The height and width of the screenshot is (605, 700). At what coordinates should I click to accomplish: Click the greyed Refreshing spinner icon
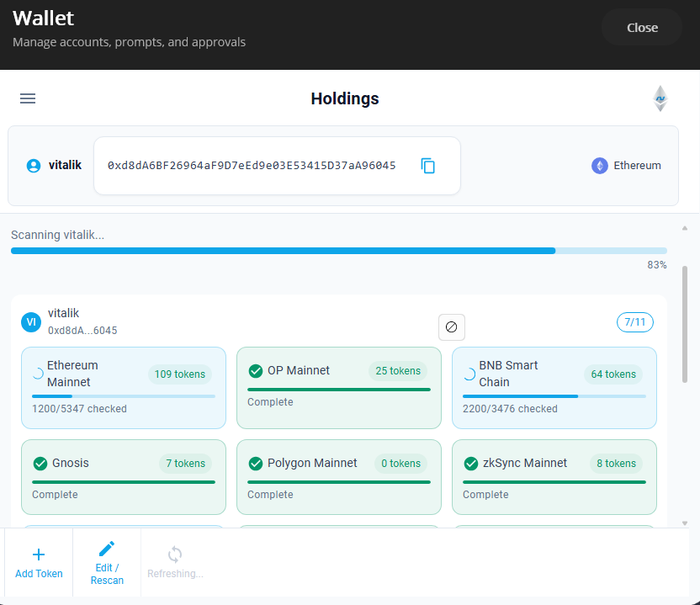pos(174,555)
